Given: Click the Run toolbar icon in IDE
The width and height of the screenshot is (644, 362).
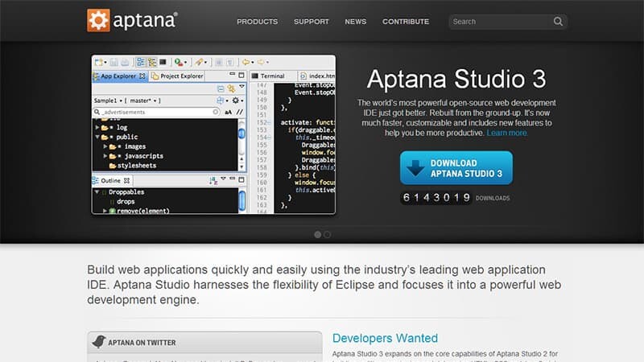Looking at the screenshot, I should [x=178, y=62].
